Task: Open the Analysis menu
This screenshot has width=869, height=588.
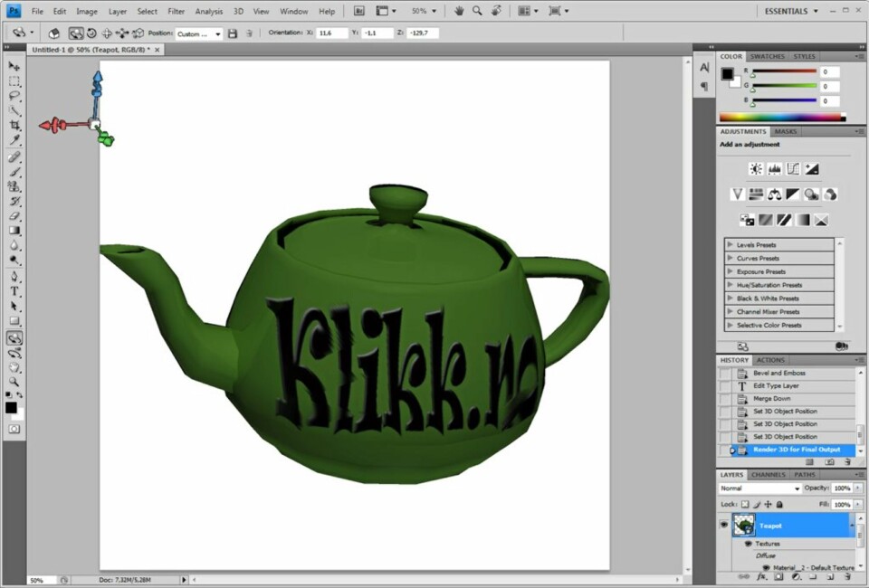Action: point(209,11)
